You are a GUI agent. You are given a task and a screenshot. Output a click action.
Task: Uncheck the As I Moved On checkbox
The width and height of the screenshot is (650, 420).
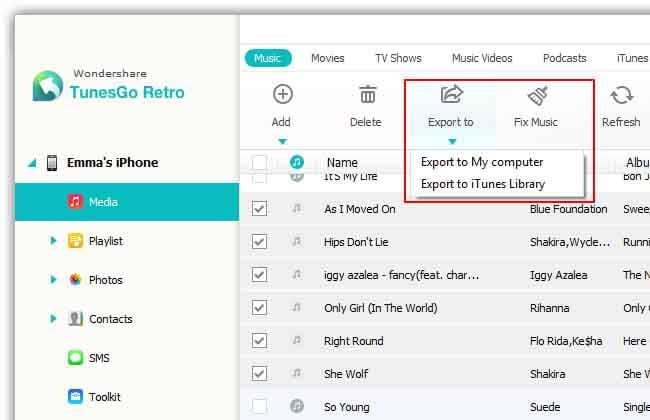(259, 208)
